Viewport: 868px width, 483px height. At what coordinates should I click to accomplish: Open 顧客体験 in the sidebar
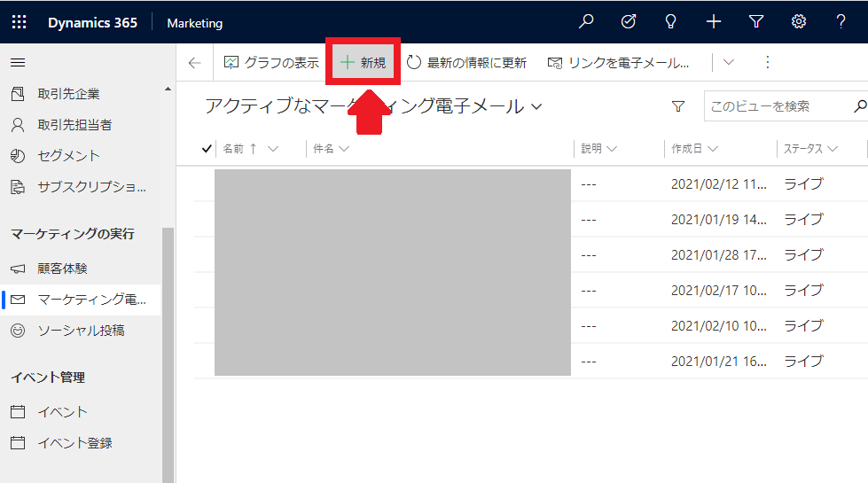62,269
